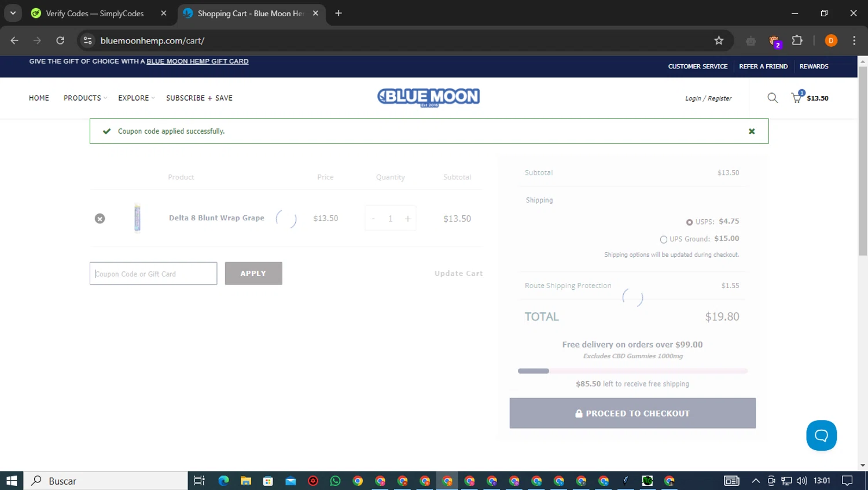The width and height of the screenshot is (868, 490).
Task: Open the Chrome profile avatar D
Action: click(x=831, y=40)
